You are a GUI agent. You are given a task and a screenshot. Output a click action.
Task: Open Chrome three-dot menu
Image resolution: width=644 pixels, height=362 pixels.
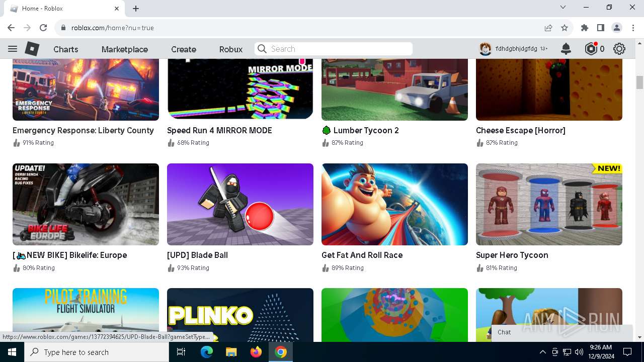click(633, 28)
